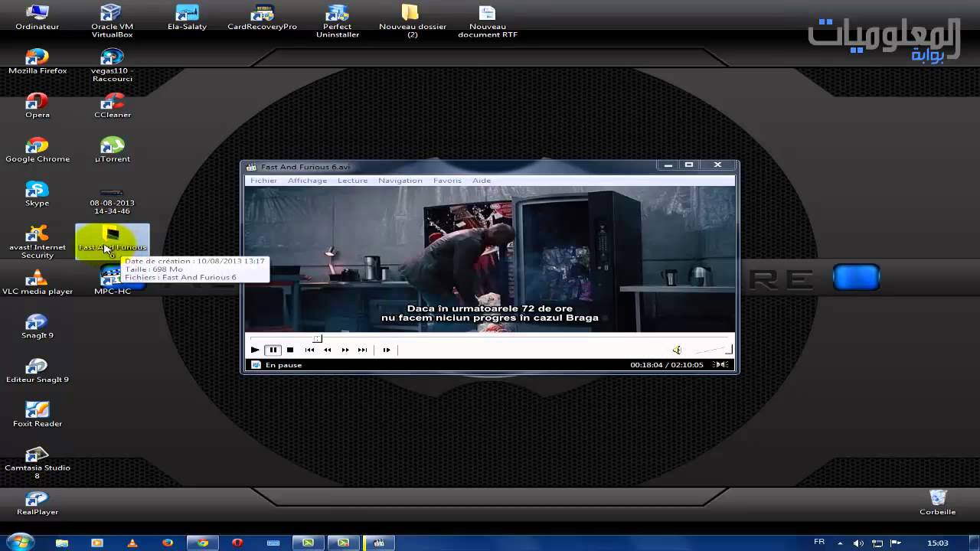Viewport: 980px width, 551px height.
Task: Open Windows Explorer from the taskbar
Action: [x=62, y=543]
